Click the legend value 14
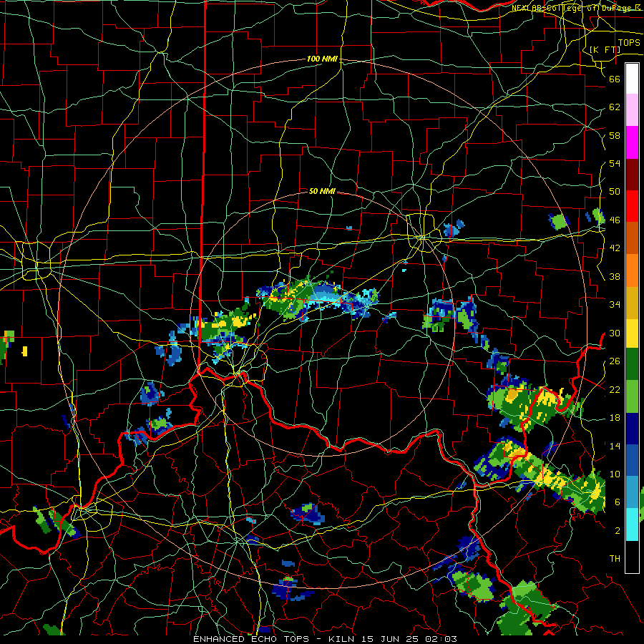 coord(615,446)
